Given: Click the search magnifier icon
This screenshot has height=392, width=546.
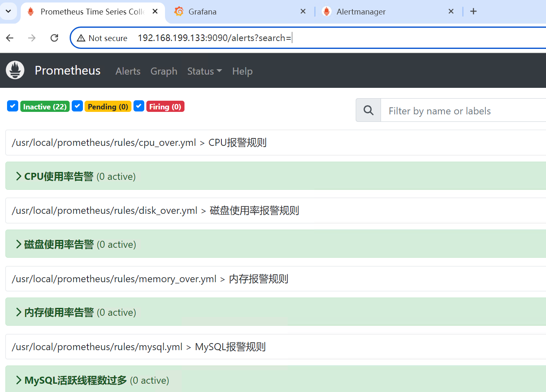Looking at the screenshot, I should 368,110.
